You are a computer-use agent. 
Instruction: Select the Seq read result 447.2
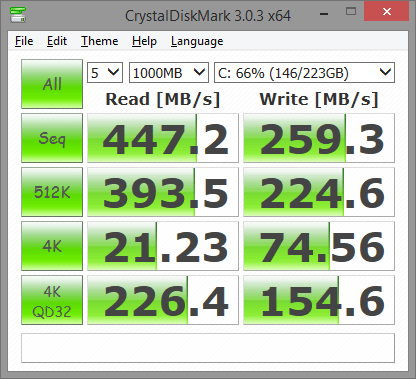pyautogui.click(x=163, y=138)
